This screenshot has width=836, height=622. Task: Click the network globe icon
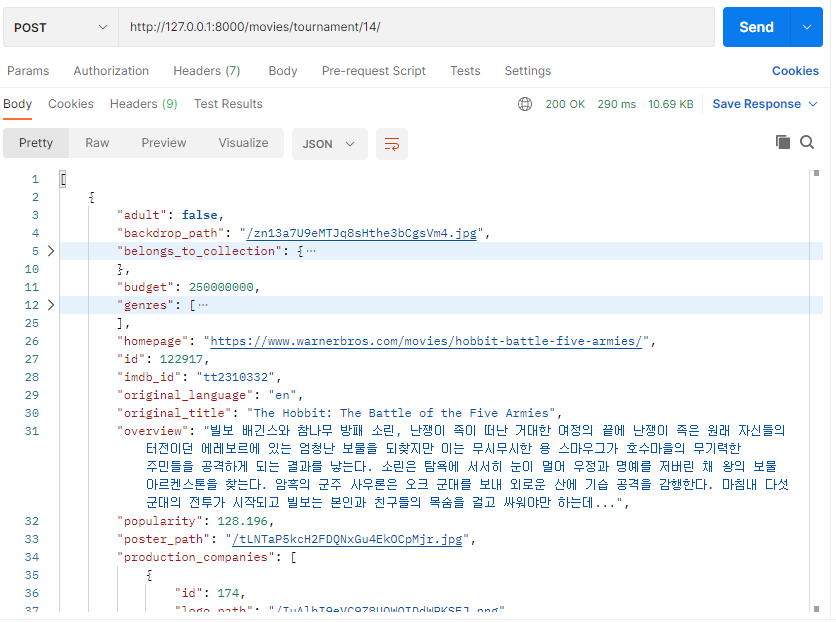[x=525, y=104]
